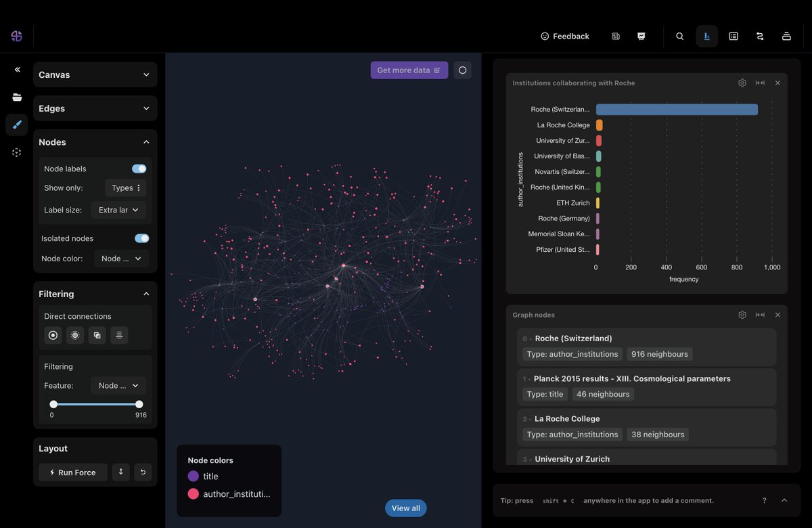Open the presentation chart icon in the top bar
The width and height of the screenshot is (812, 528).
pyautogui.click(x=641, y=36)
